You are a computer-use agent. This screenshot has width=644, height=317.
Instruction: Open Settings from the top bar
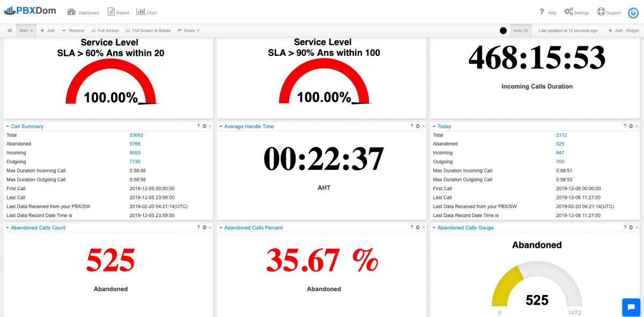(569, 12)
